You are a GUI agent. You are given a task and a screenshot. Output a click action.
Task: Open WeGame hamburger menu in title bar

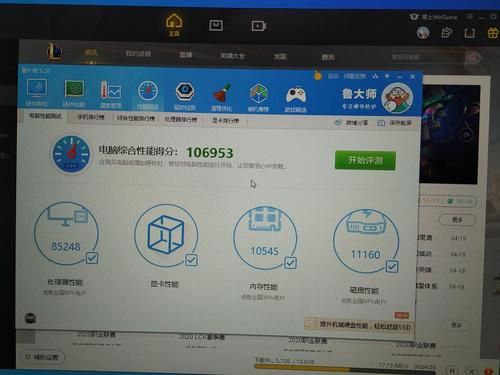(470, 16)
